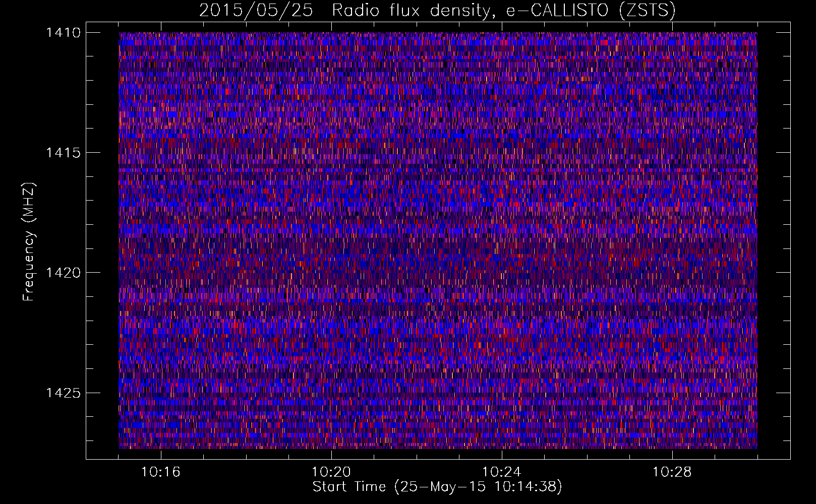Click the plot title "Radio flux density, e-CALLISTO (ZSTS)"
816x504 pixels.
click(504, 10)
